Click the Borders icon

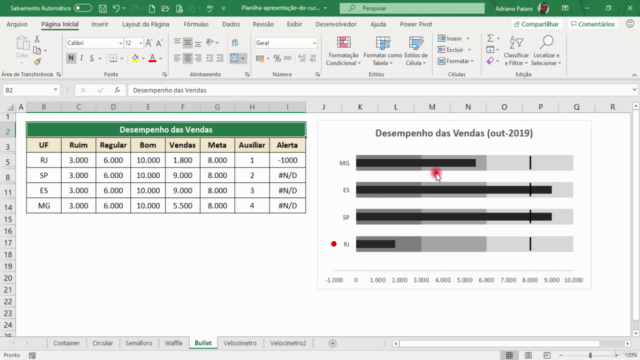[x=113, y=58]
